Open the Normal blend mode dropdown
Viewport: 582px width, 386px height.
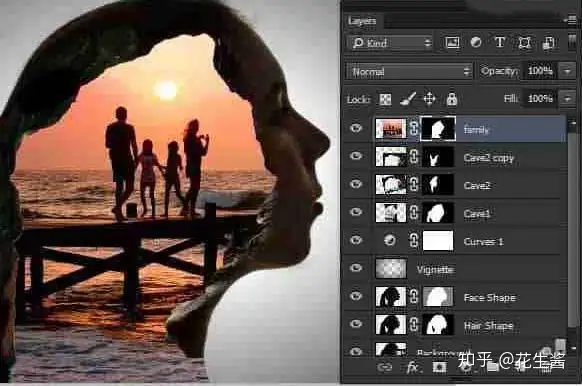click(409, 71)
